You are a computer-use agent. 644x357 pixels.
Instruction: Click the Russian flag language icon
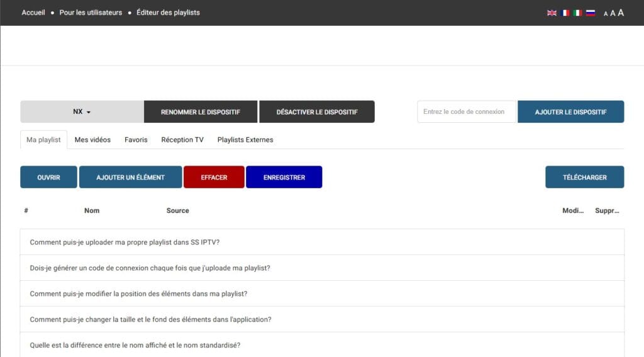coord(590,13)
